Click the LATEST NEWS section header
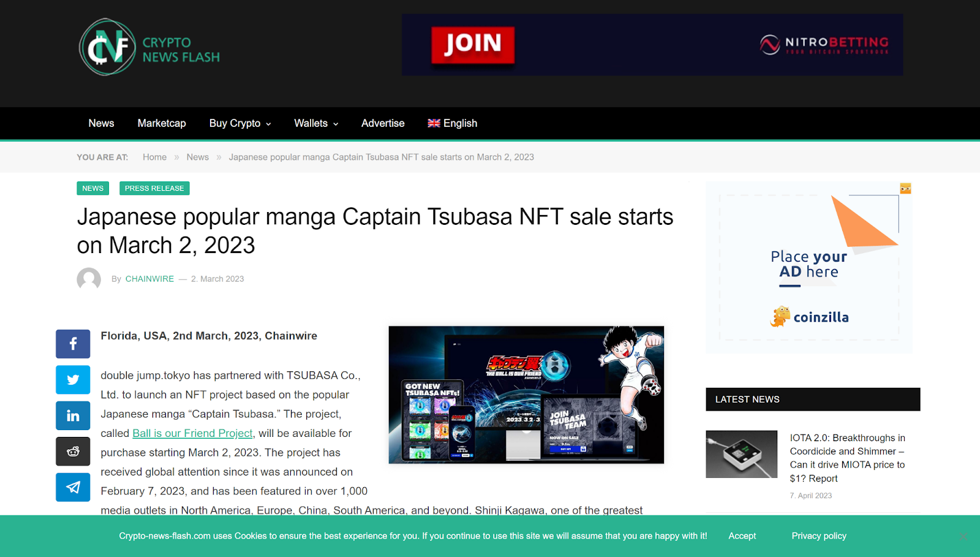 click(813, 400)
